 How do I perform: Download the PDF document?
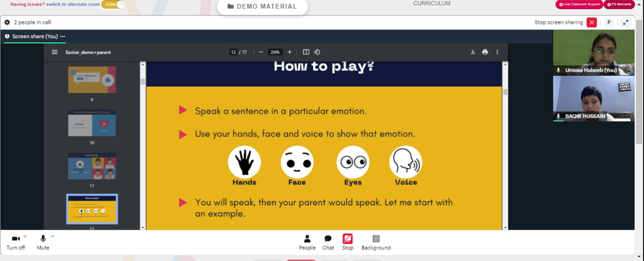coord(473,52)
